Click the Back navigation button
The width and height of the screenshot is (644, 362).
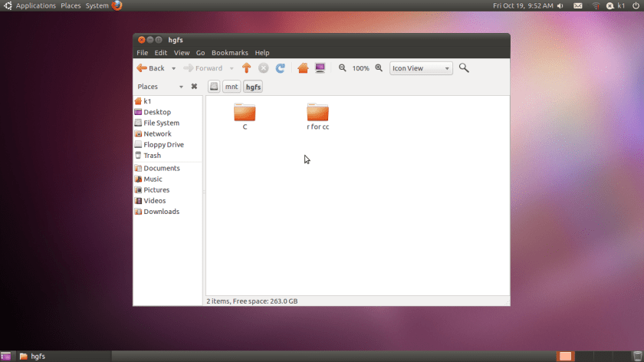(x=151, y=68)
